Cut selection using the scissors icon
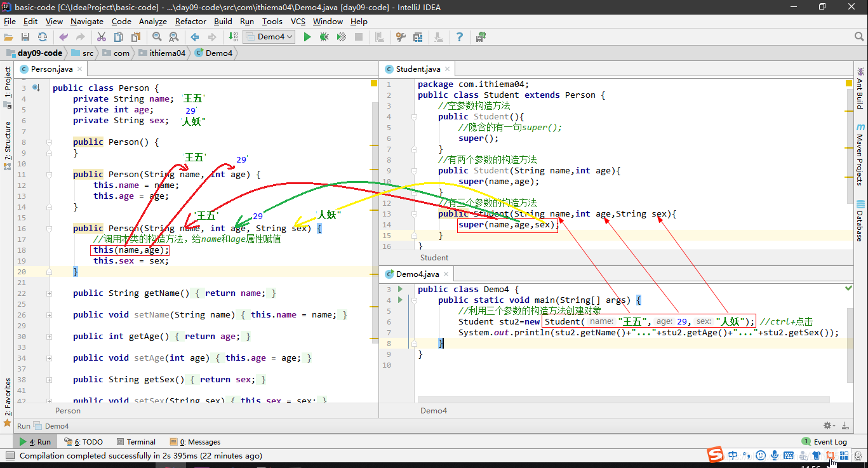This screenshot has height=468, width=868. point(102,37)
